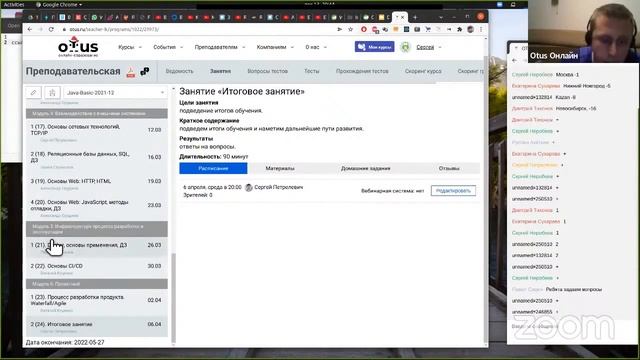Click the blue Мои курсы button
Image resolution: width=640 pixels, height=360 pixels.
coord(374,47)
